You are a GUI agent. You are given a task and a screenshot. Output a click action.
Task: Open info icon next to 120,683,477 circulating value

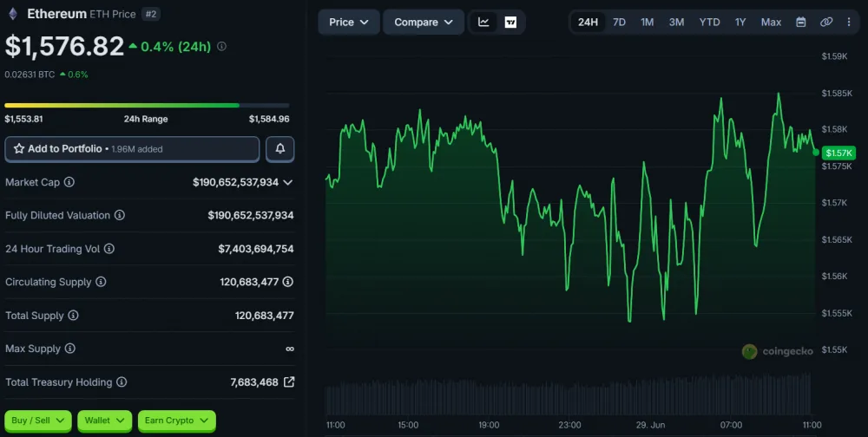[x=288, y=282]
